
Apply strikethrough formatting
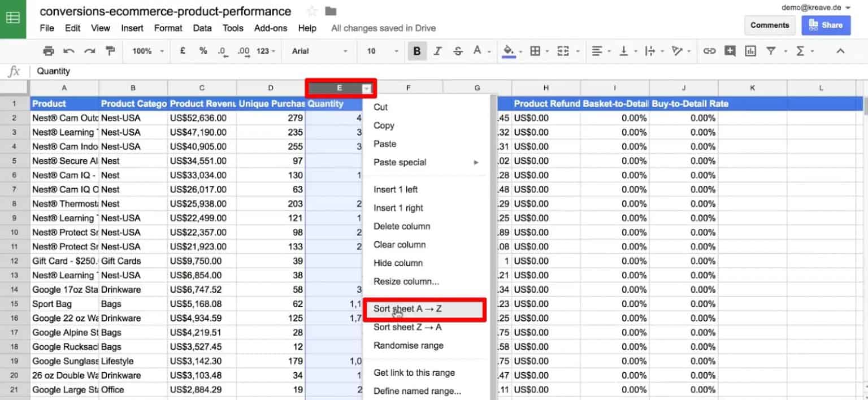click(x=457, y=51)
